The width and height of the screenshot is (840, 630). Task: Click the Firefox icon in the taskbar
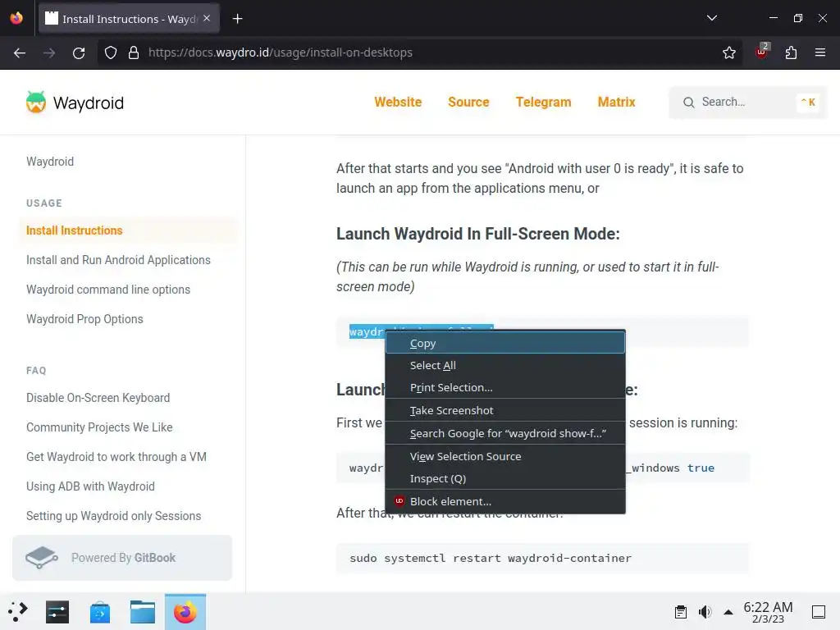click(x=185, y=612)
